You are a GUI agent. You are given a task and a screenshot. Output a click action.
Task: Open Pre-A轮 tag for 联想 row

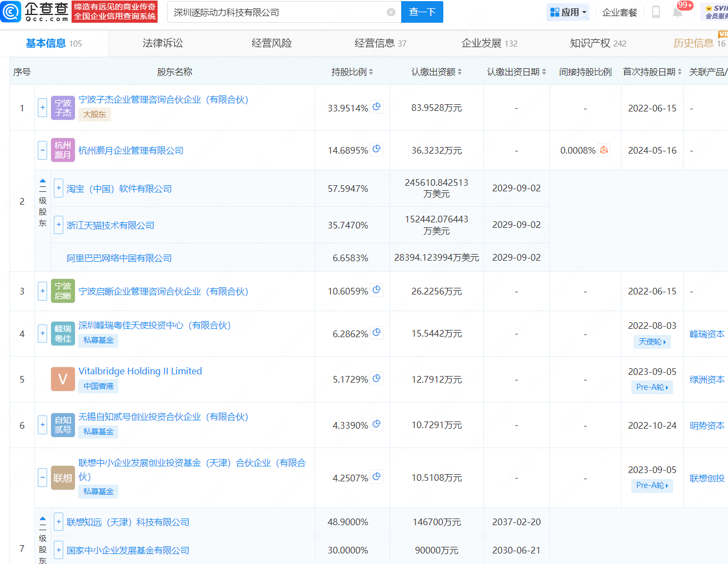[652, 485]
